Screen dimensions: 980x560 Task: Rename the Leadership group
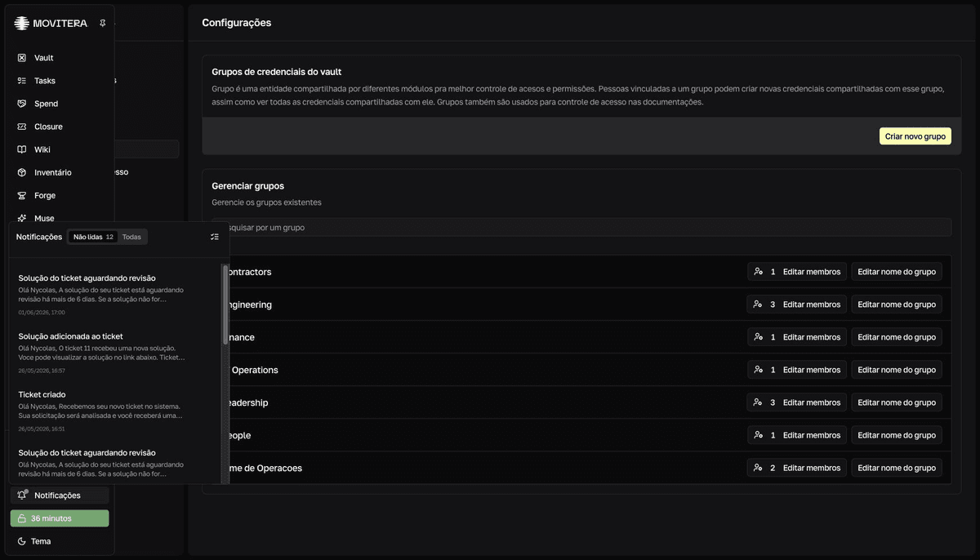pos(897,402)
